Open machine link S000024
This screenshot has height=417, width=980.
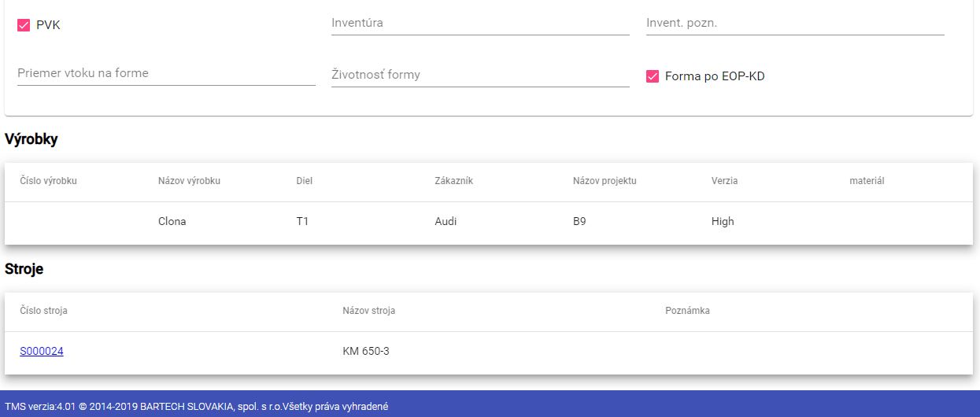[x=42, y=352]
